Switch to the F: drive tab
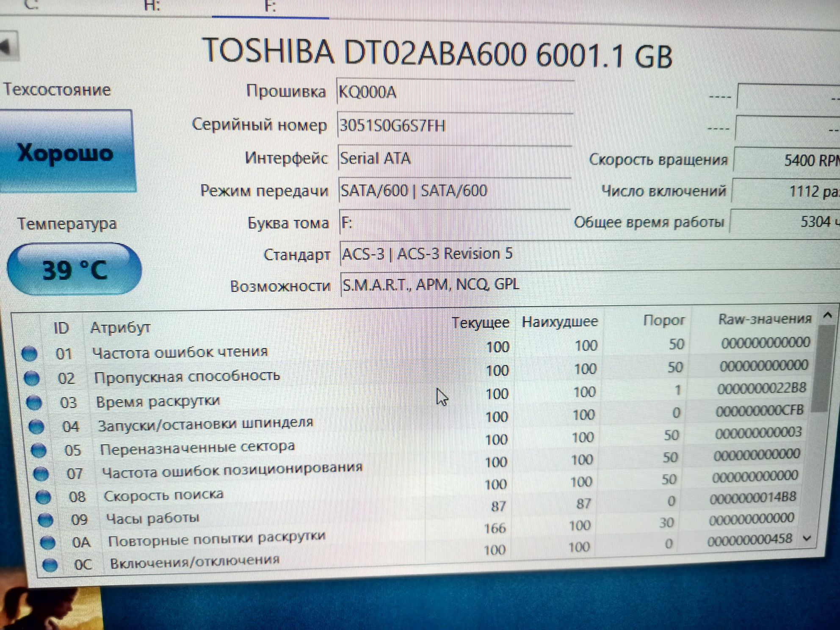Image resolution: width=840 pixels, height=630 pixels. (x=270, y=8)
